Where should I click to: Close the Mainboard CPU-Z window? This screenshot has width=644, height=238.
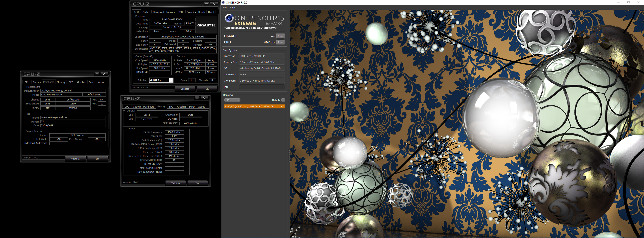(104, 74)
